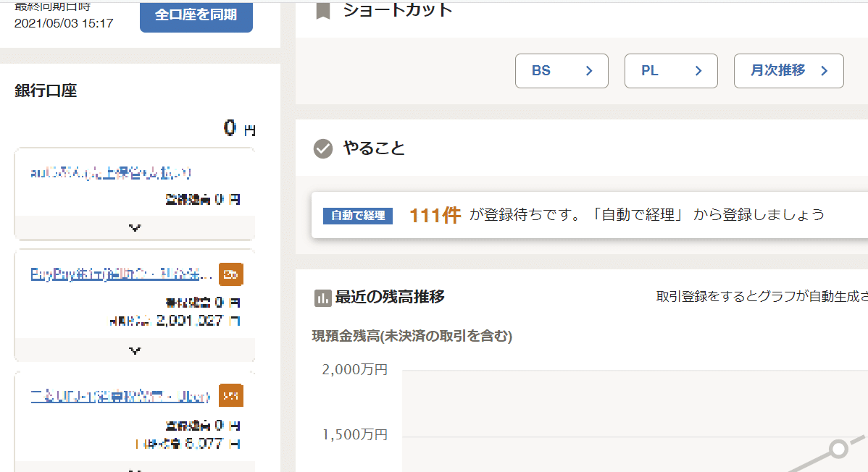Image resolution: width=868 pixels, height=472 pixels.
Task: Open the PL shortcut
Action: (x=671, y=71)
